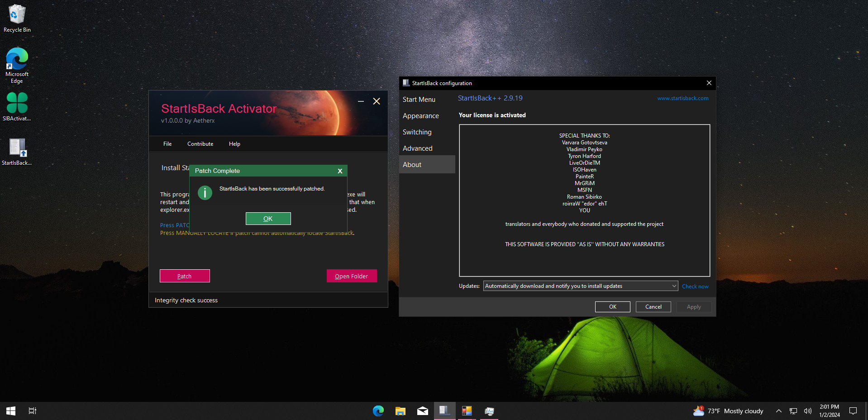The width and height of the screenshot is (868, 420).
Task: Switch to the Switching section
Action: click(x=427, y=132)
